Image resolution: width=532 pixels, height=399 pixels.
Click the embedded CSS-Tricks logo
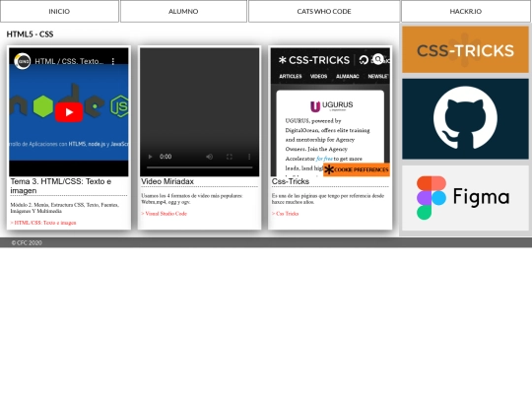(314, 60)
